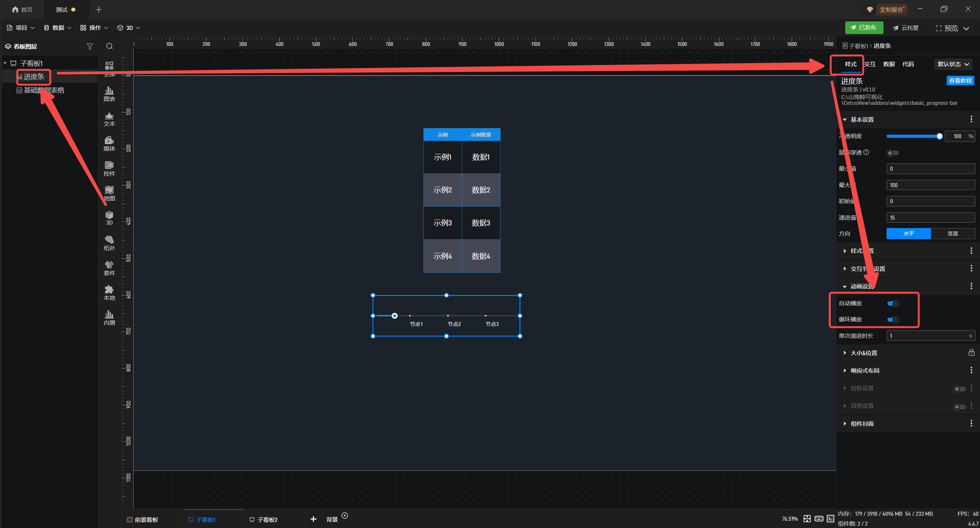Disable the 循环播放 loop switch
The image size is (980, 528).
coord(893,319)
